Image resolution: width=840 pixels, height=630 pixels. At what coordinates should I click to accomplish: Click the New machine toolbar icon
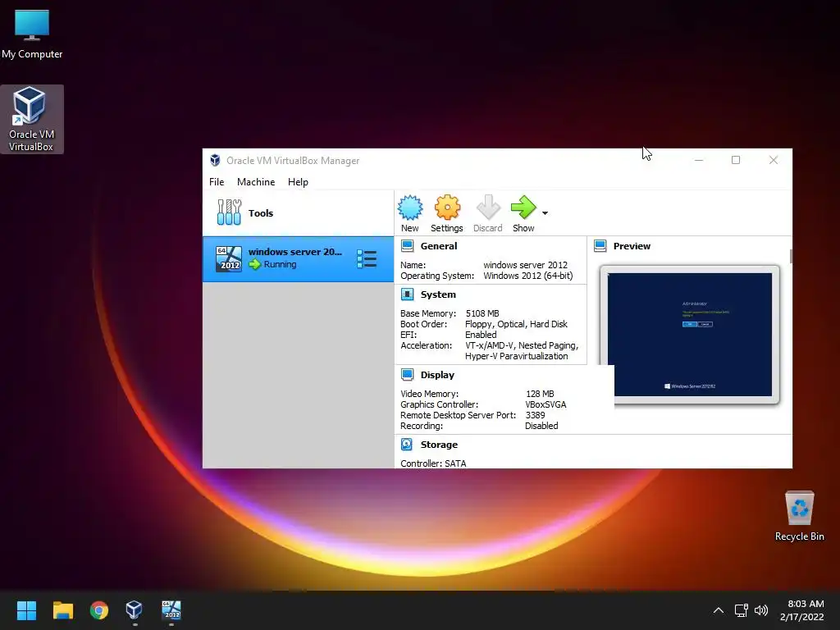click(410, 208)
